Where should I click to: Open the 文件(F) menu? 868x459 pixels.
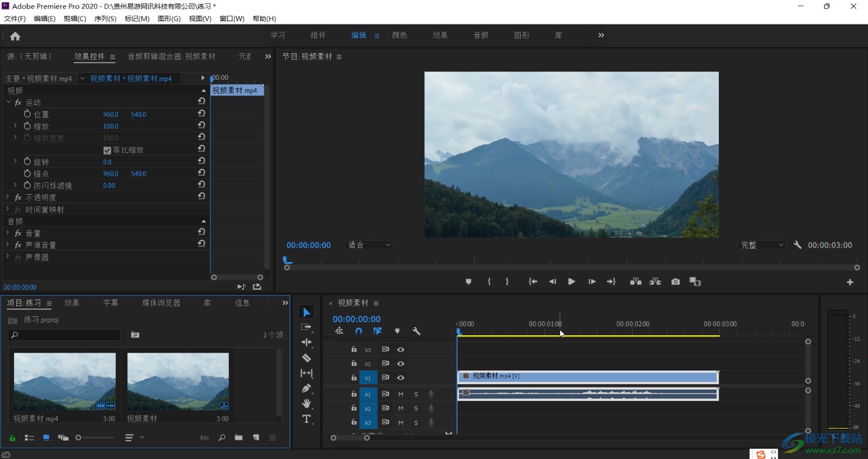(x=15, y=18)
